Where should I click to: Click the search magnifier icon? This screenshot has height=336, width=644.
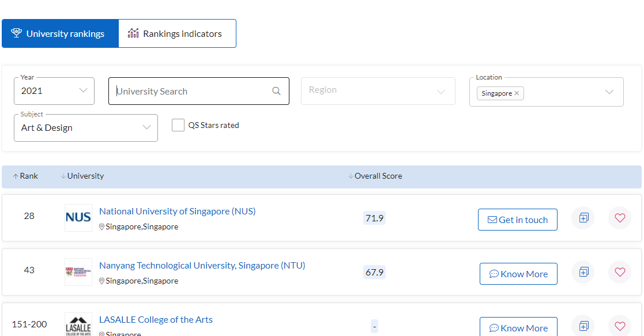tap(276, 91)
